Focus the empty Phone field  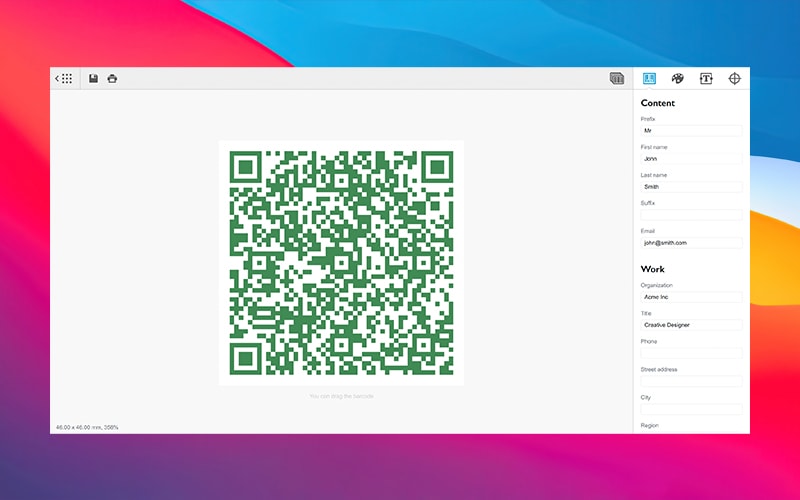point(691,353)
